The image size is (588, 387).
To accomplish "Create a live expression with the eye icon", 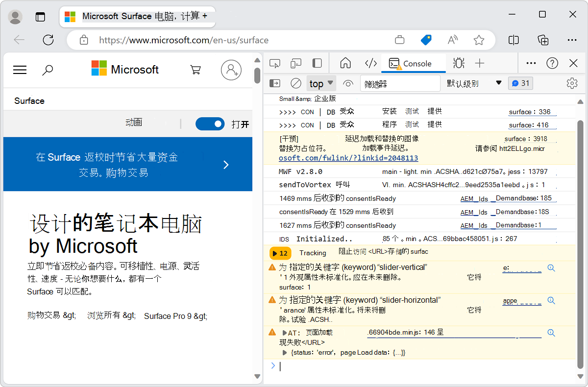I will [348, 83].
